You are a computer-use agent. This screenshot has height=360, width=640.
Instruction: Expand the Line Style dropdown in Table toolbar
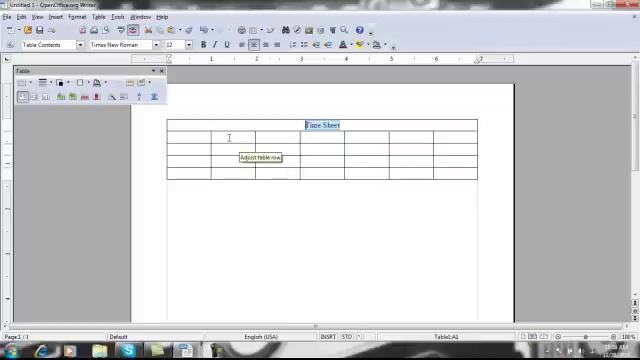tap(51, 83)
